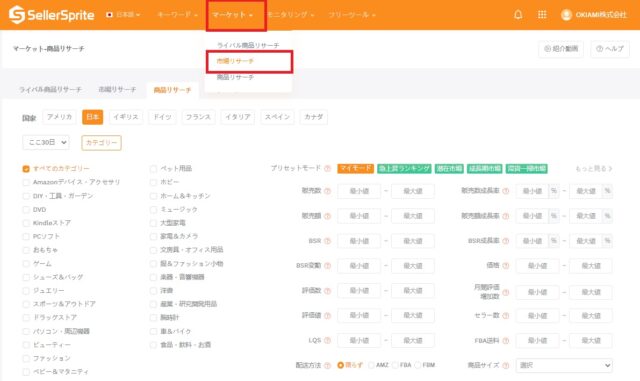Expand the モニタリング menu

290,15
